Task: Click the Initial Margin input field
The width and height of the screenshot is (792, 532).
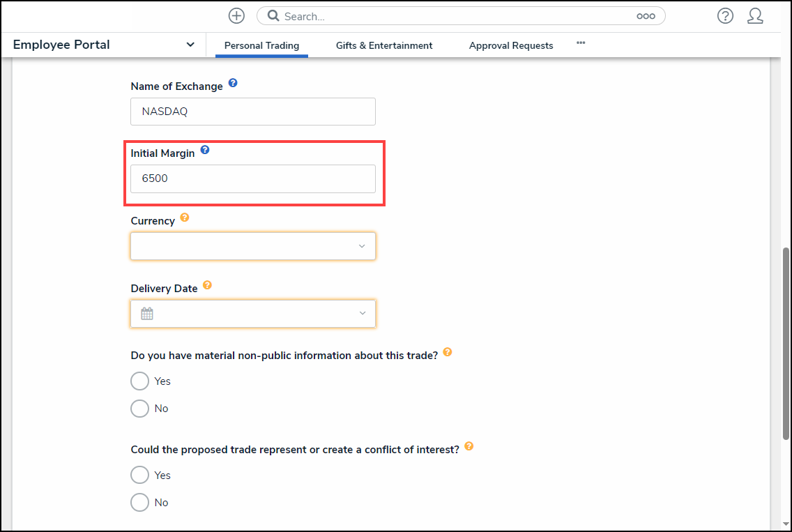Action: [253, 178]
